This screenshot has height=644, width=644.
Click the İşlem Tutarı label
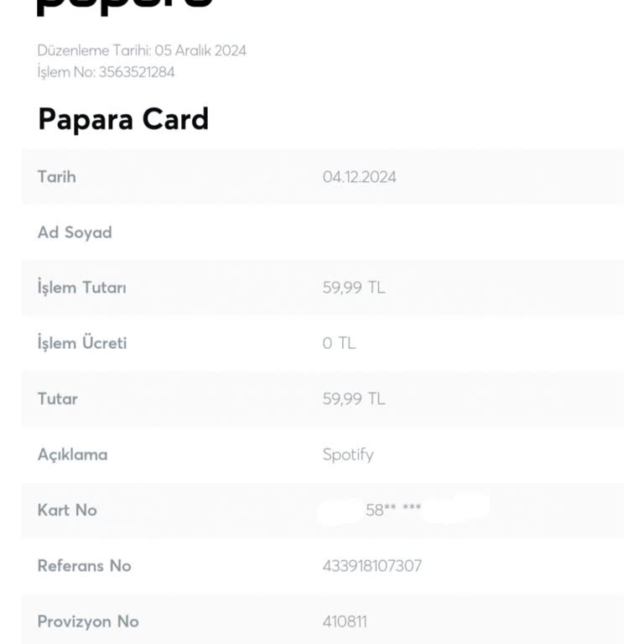tap(81, 288)
